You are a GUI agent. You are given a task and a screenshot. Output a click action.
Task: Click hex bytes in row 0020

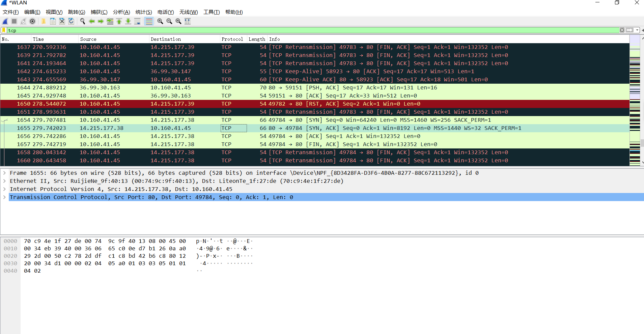tap(105, 256)
